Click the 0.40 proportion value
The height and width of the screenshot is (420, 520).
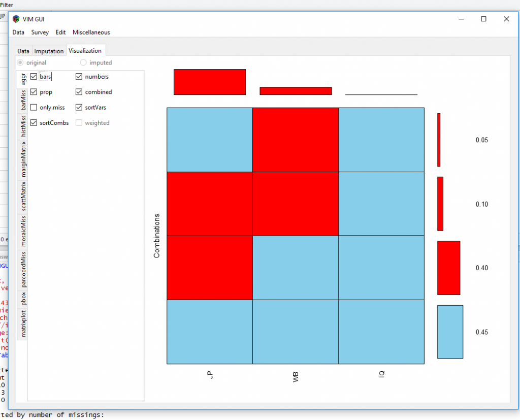481,268
